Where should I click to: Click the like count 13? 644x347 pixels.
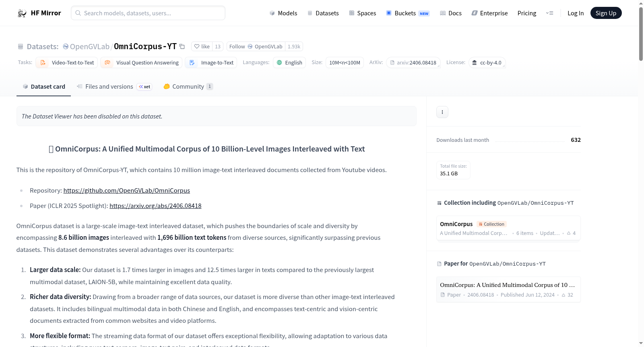(218, 46)
